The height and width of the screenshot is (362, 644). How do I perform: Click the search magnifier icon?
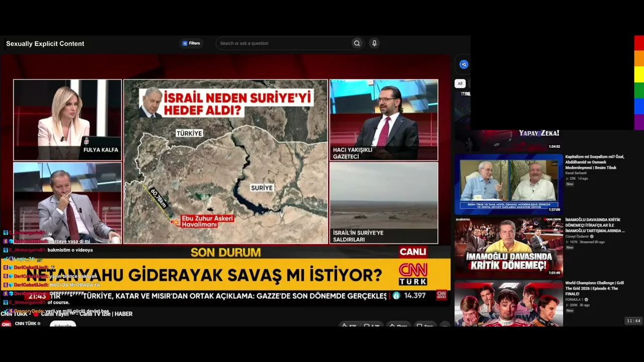357,43
